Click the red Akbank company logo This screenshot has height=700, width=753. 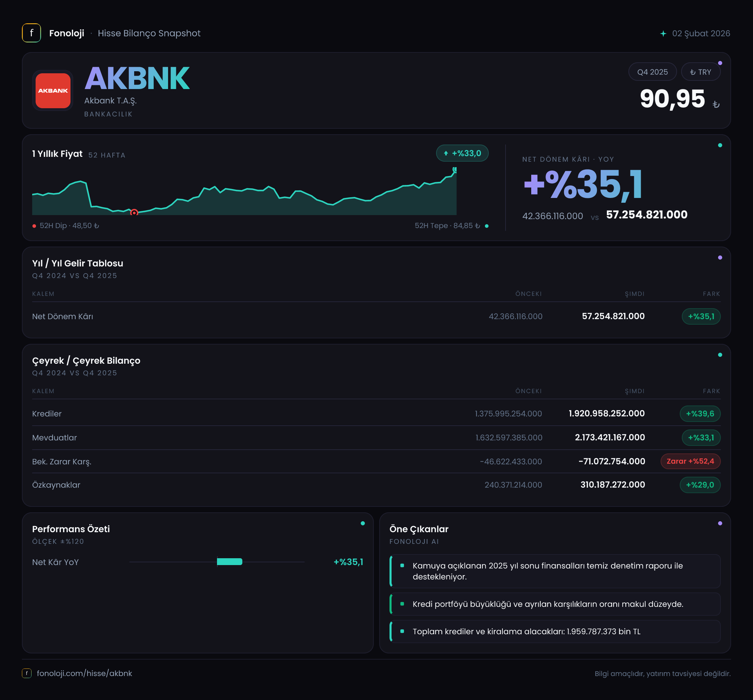[53, 90]
